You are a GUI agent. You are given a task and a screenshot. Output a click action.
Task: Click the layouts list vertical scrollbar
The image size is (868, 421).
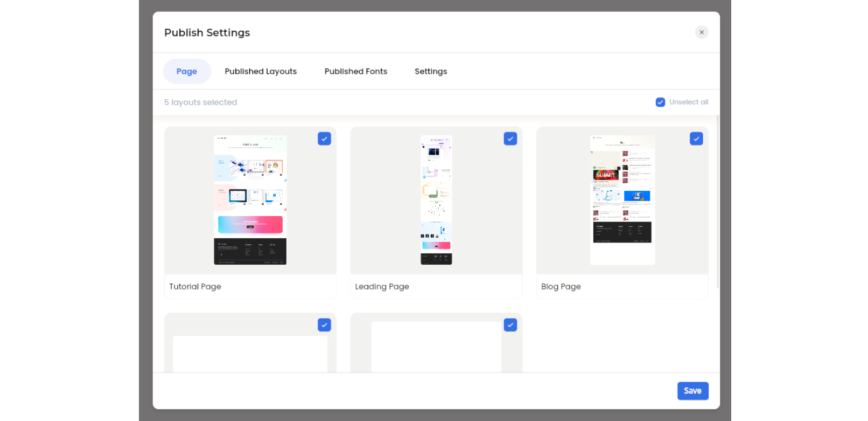click(717, 202)
